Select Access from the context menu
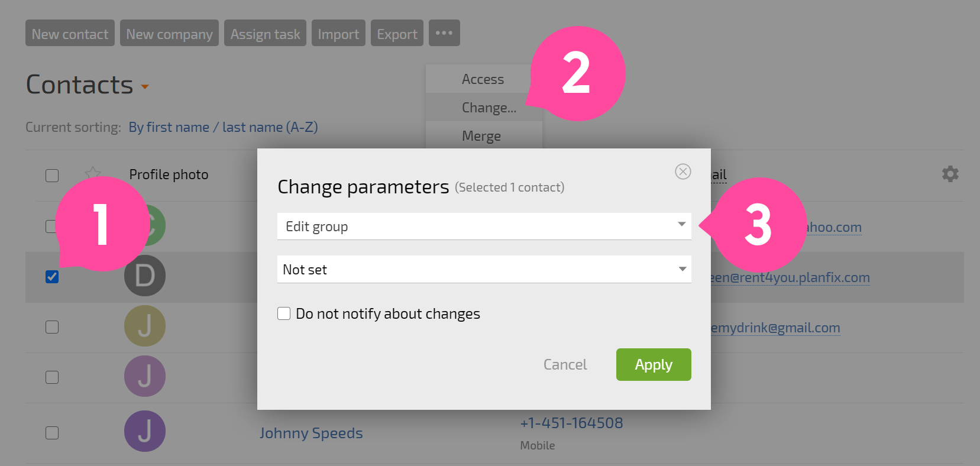The image size is (980, 466). click(x=483, y=79)
